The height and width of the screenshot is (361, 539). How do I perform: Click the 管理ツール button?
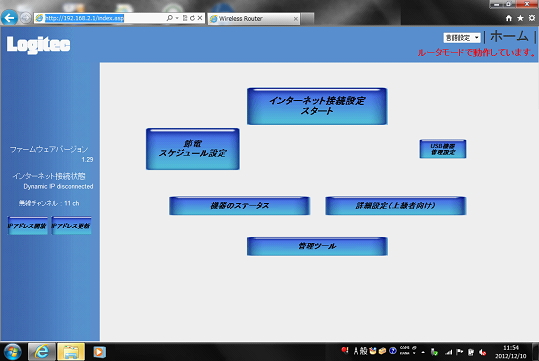click(317, 246)
